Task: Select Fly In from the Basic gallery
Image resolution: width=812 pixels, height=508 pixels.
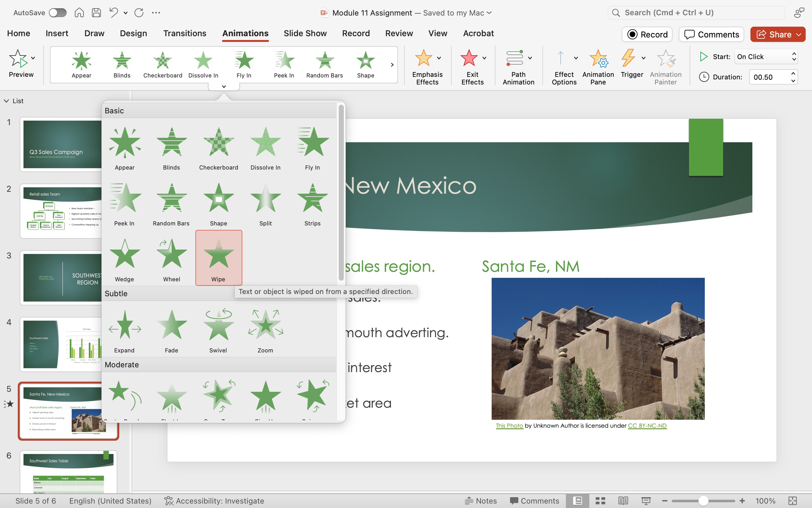Action: coord(312,148)
